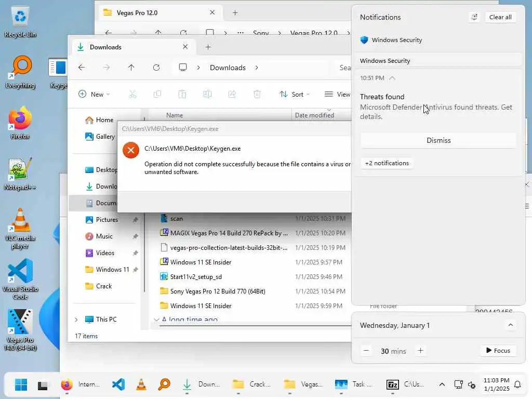Viewport: 532px width, 399px height.
Task: Click the Copy icon in Explorer toolbar
Action: click(x=157, y=94)
